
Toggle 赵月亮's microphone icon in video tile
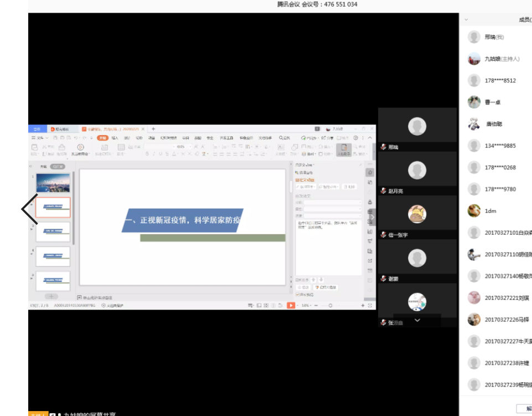pos(383,191)
